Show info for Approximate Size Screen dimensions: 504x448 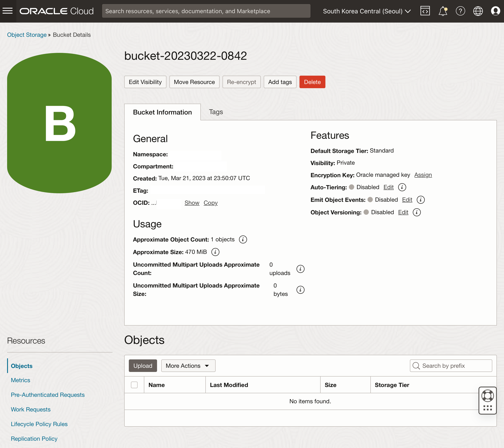215,252
